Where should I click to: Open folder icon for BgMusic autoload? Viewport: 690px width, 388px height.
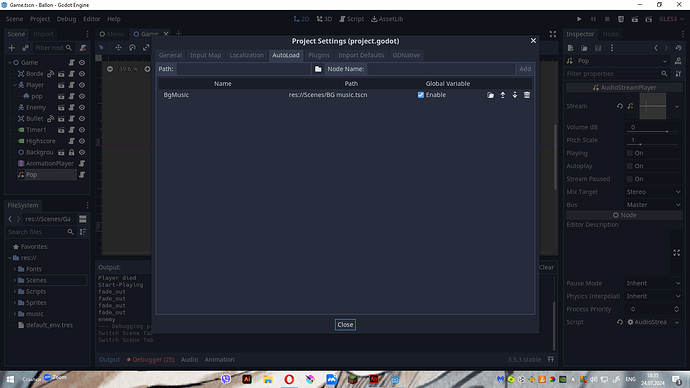tap(490, 95)
